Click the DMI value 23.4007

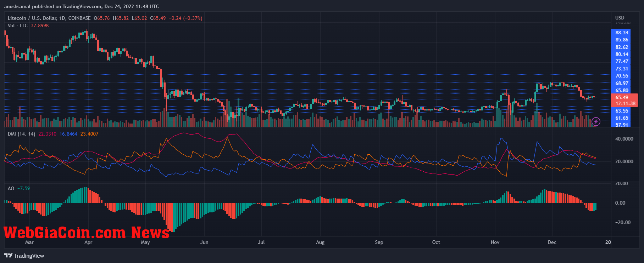[x=89, y=134]
